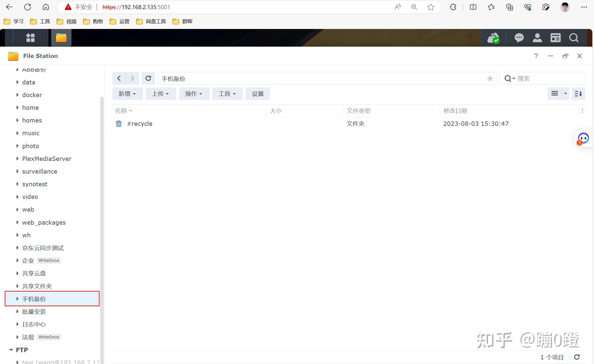This screenshot has width=594, height=364.
Task: Open the 上传 dropdown menu
Action: pos(161,94)
